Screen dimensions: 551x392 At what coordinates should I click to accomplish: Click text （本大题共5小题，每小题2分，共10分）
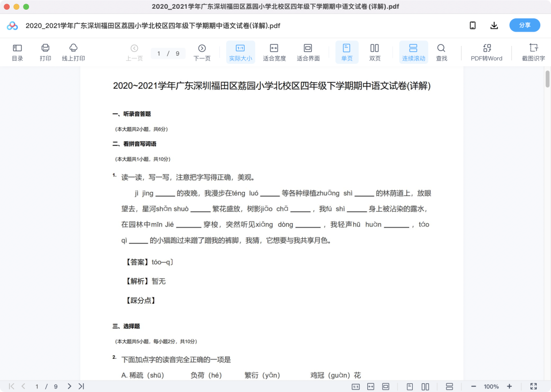(x=156, y=342)
